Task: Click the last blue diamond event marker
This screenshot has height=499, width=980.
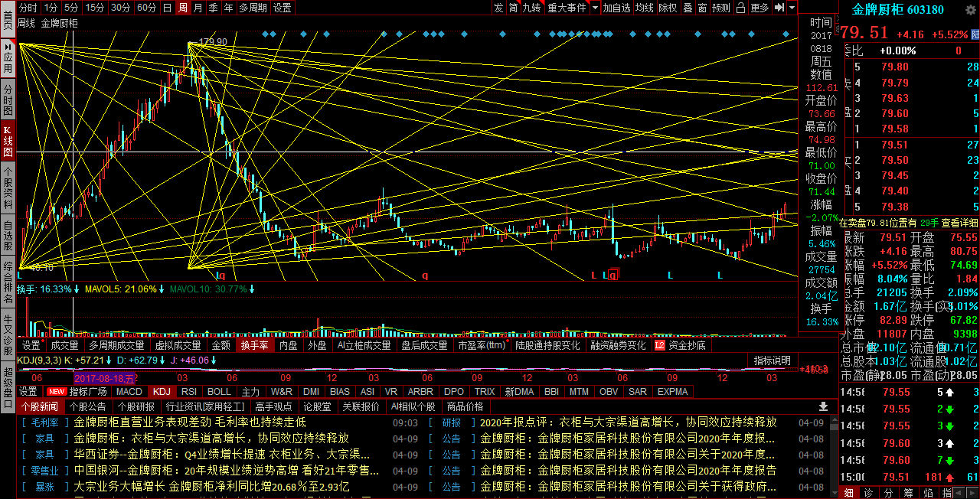Action: 786,34
